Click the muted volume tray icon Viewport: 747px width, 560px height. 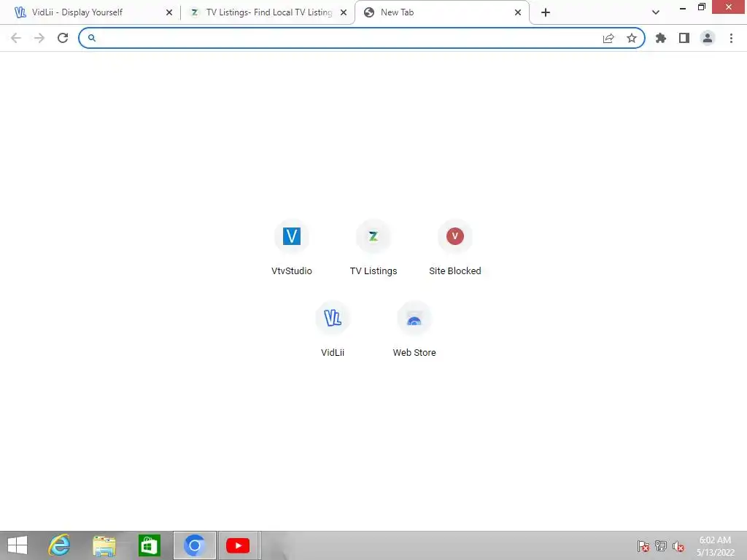coord(678,546)
